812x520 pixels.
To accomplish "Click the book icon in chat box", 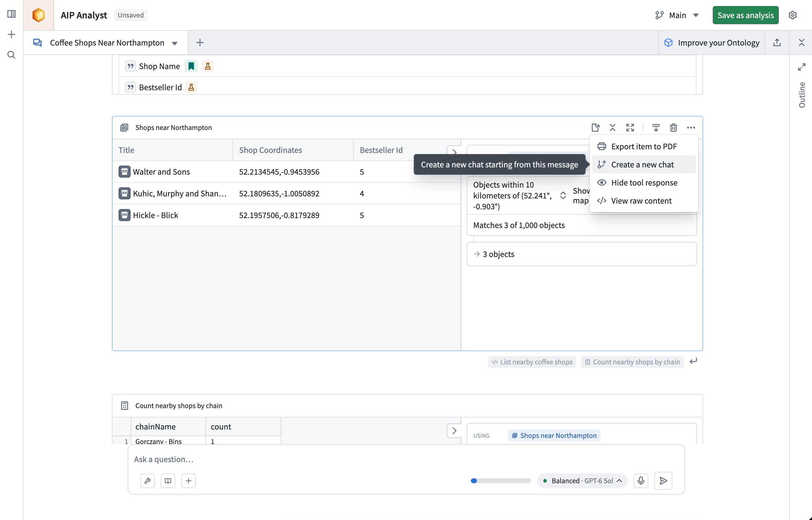I will tap(168, 481).
